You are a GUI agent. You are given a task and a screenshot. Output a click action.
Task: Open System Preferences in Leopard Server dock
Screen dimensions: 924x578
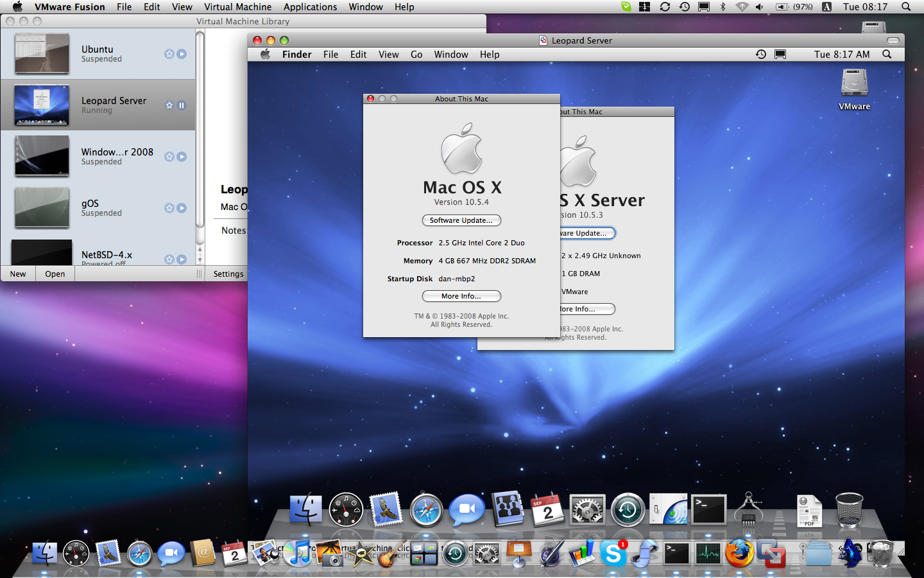point(587,511)
